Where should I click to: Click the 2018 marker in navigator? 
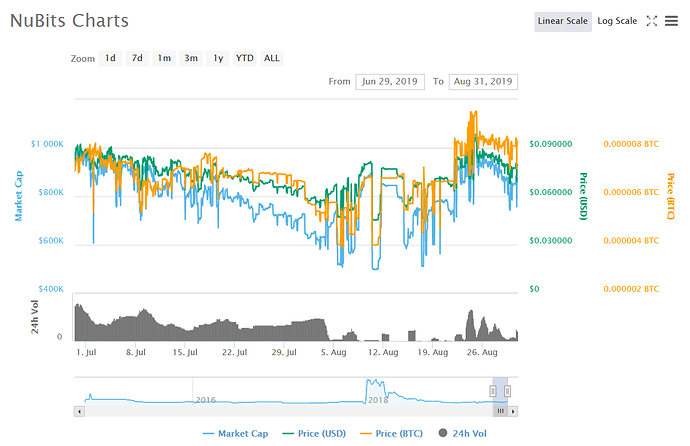(x=378, y=400)
